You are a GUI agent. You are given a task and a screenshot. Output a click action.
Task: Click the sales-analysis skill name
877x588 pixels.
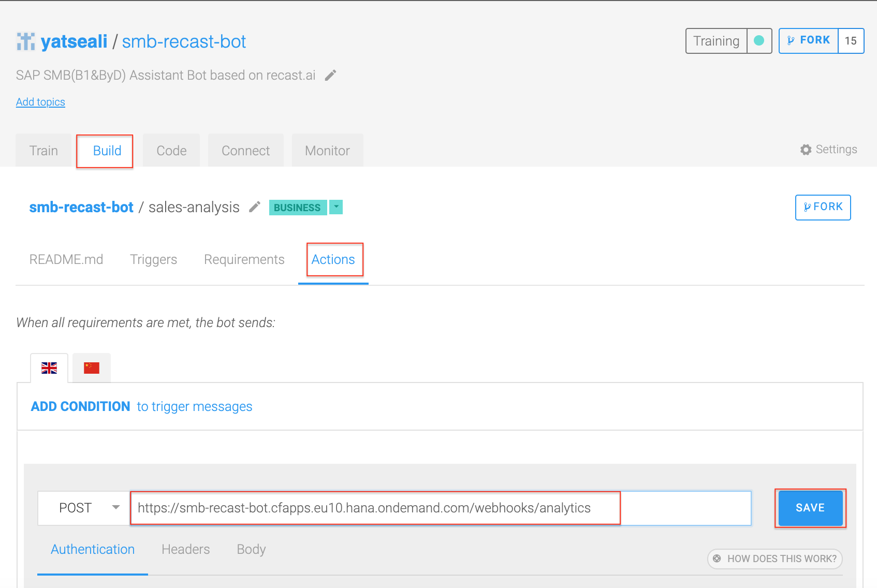pos(194,207)
